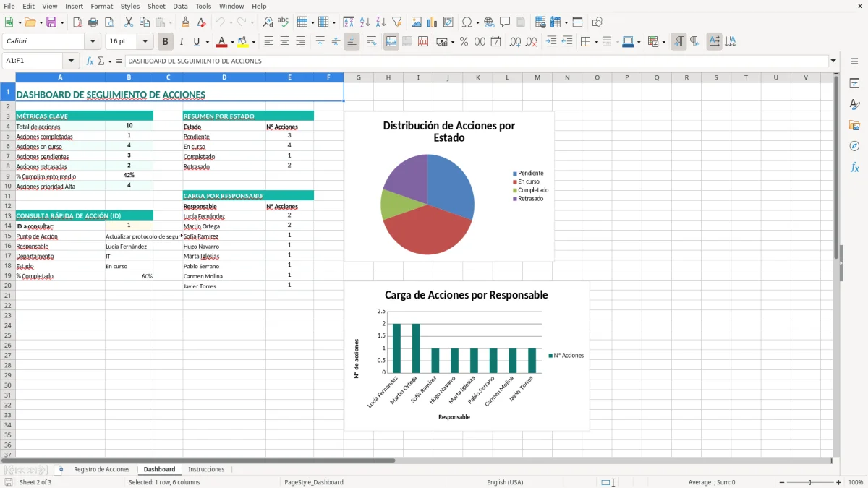The image size is (868, 488).
Task: Toggle Wrap Text
Action: click(372, 42)
